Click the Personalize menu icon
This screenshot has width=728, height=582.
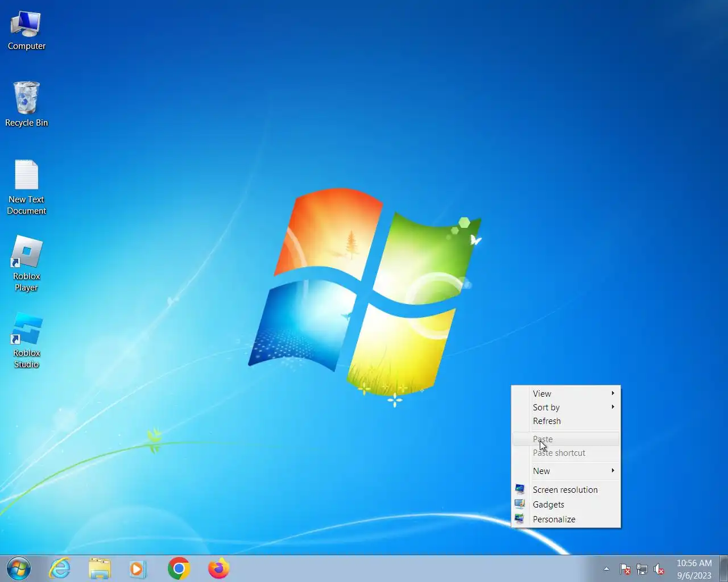[519, 518]
